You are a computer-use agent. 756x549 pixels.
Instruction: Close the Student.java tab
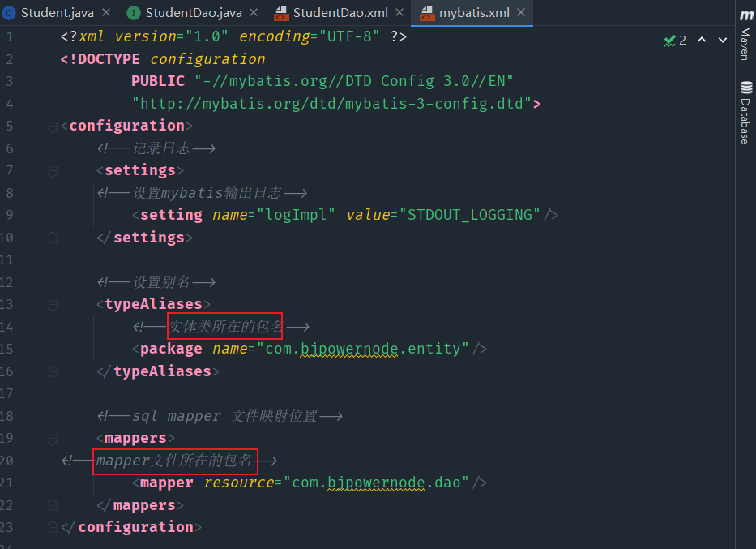pyautogui.click(x=107, y=12)
